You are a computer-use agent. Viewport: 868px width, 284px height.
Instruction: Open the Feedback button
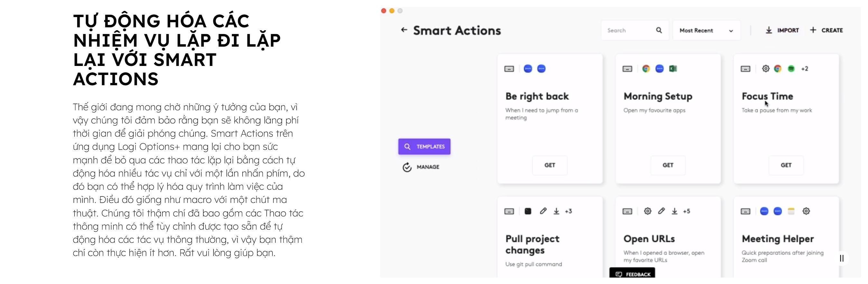coord(632,274)
